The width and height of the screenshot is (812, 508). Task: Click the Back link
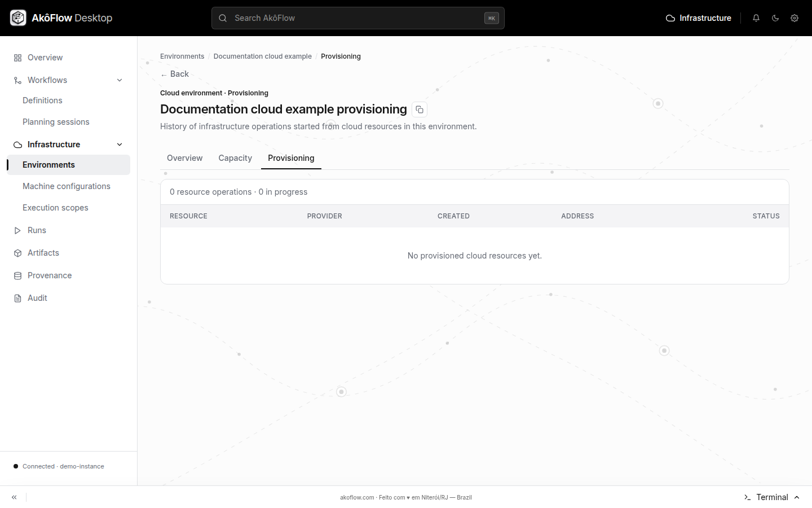point(175,74)
